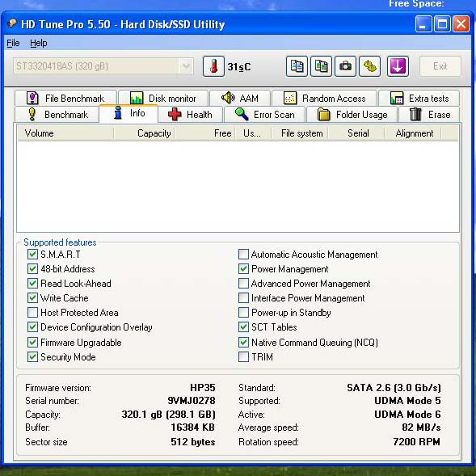Open the Erase tab with trash icon
The width and height of the screenshot is (476, 476).
point(429,115)
